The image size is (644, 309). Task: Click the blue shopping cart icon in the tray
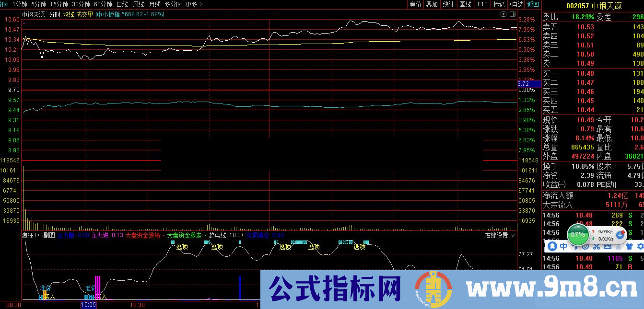[x=629, y=246]
